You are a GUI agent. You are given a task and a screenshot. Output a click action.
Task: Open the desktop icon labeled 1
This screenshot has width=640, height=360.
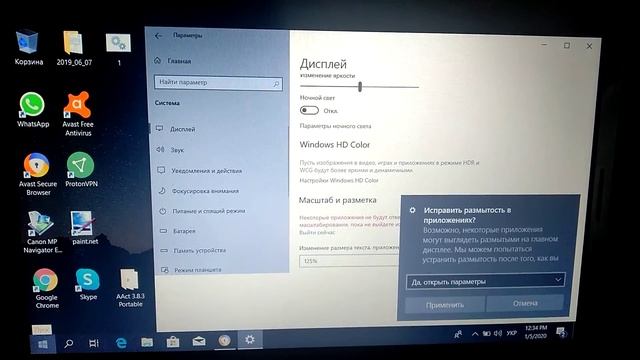tap(118, 49)
